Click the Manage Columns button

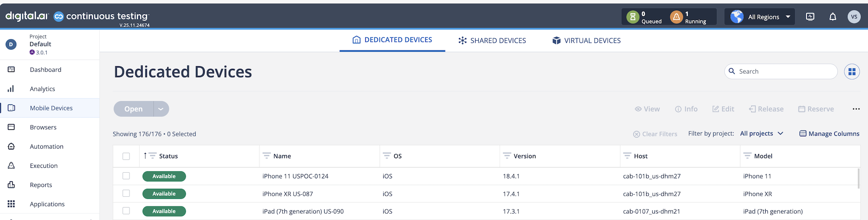click(x=829, y=134)
